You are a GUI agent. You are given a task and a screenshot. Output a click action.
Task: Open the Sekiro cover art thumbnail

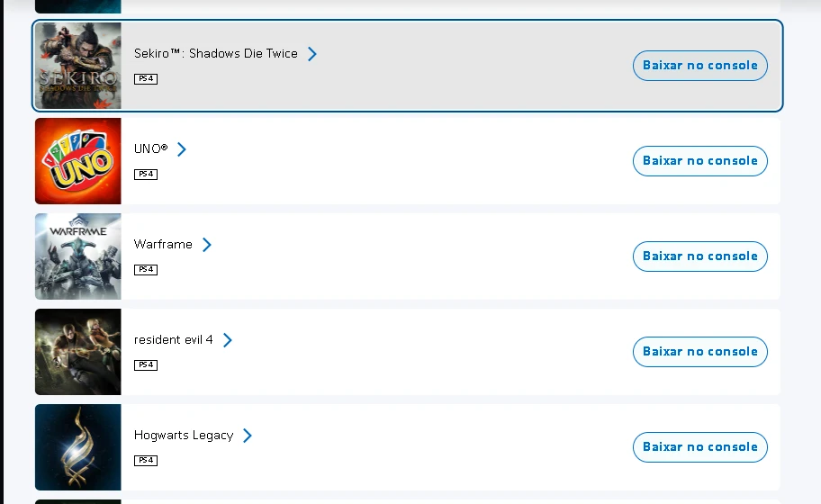click(77, 66)
